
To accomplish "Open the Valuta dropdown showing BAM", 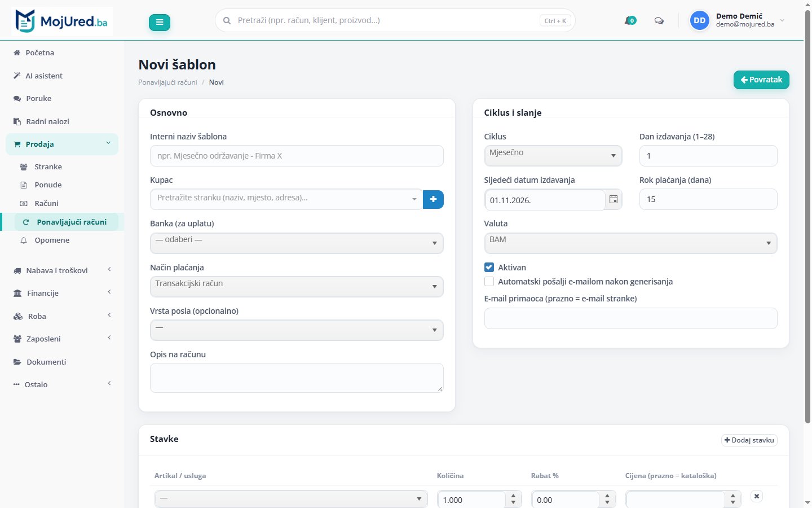I will 630,243.
